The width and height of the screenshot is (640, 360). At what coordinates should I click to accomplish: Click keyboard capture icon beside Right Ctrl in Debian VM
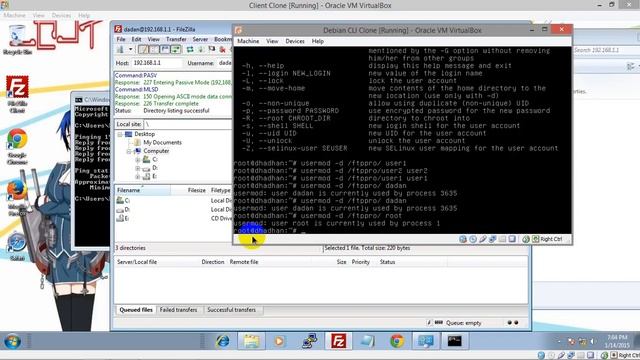pyautogui.click(x=536, y=239)
